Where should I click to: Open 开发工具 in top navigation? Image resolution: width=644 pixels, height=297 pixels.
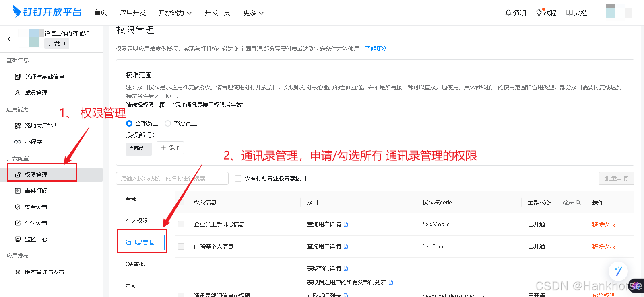pyautogui.click(x=217, y=13)
